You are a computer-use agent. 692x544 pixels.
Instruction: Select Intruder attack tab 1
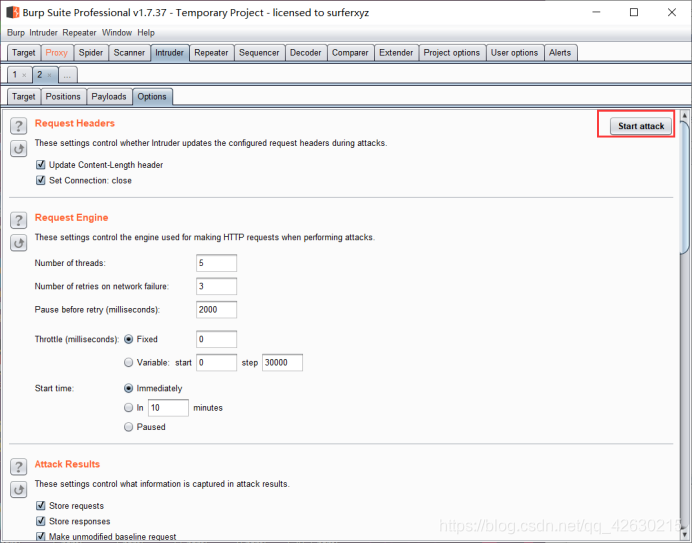click(x=15, y=75)
